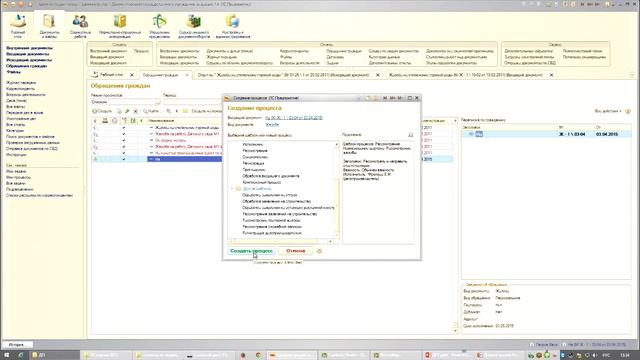Image resolution: width=640 pixels, height=360 pixels.
Task: Click the Наименование column header
Action: pyautogui.click(x=161, y=121)
